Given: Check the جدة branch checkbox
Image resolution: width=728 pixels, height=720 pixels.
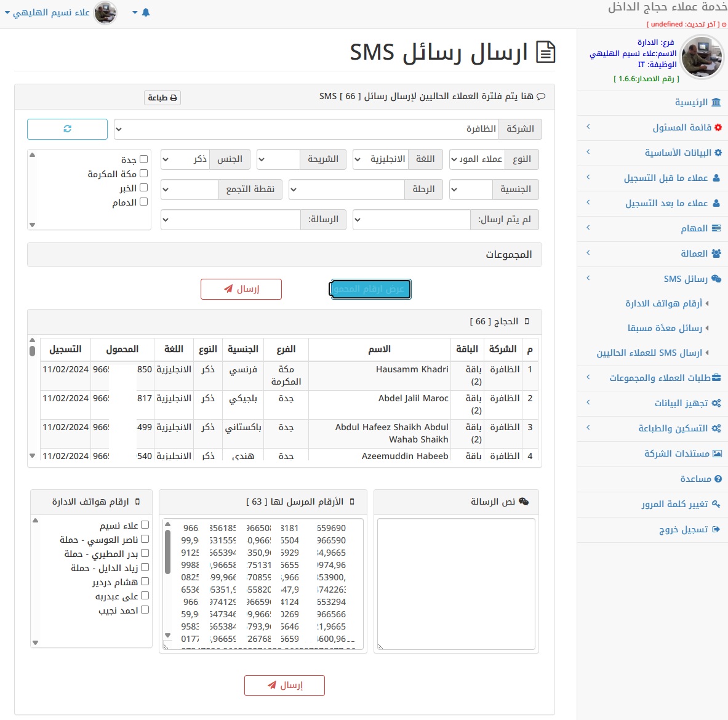Looking at the screenshot, I should coord(143,159).
